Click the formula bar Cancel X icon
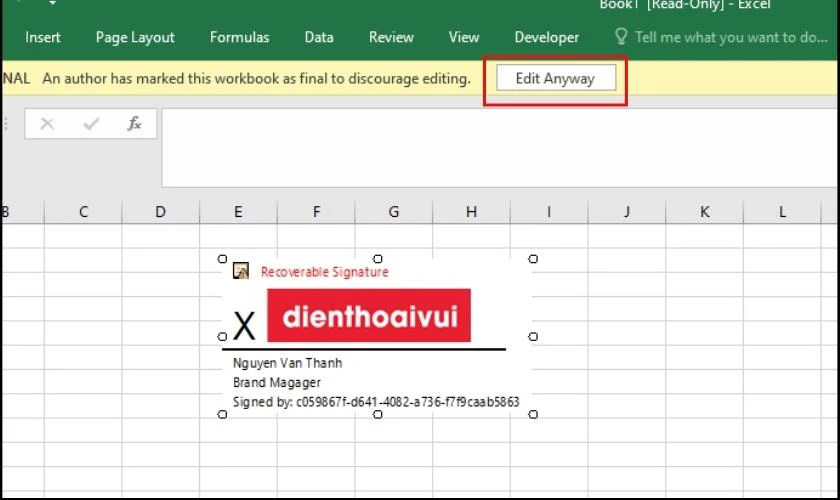 click(x=47, y=124)
